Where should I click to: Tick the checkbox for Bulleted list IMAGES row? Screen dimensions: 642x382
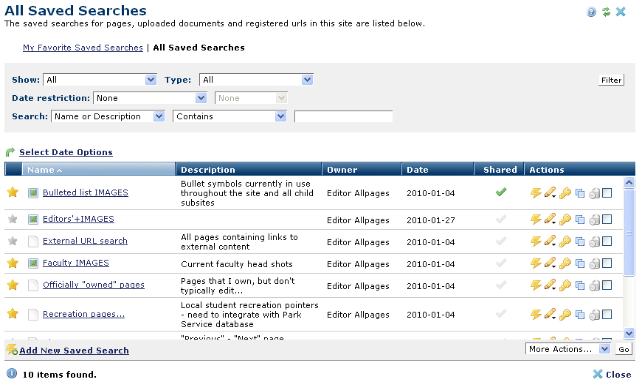tap(607, 193)
